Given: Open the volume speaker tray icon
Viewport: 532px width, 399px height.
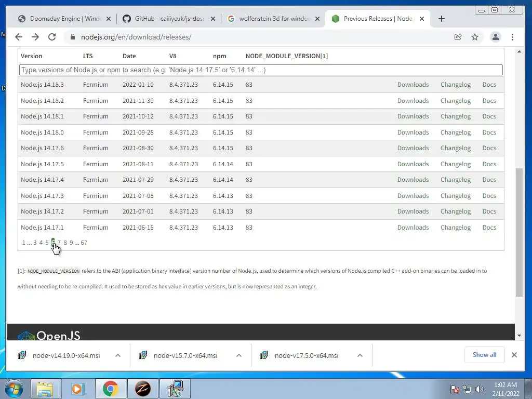Looking at the screenshot, I should pyautogui.click(x=480, y=389).
